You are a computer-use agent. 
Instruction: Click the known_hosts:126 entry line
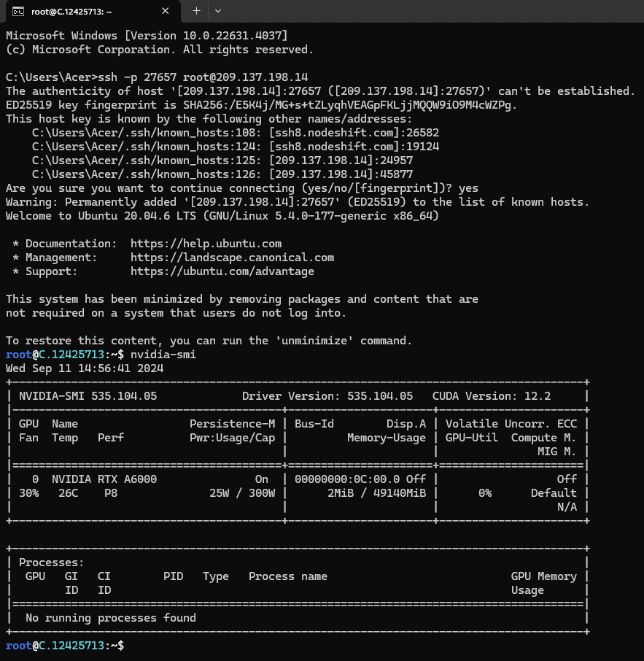[x=222, y=174]
